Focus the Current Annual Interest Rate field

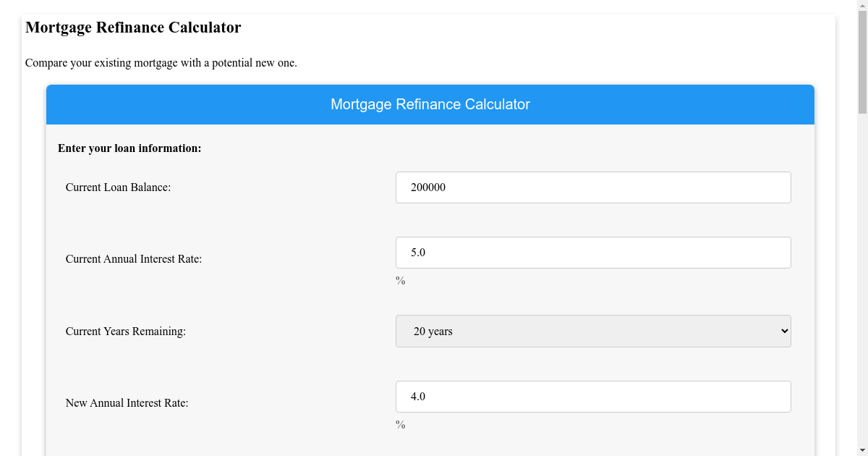pos(592,252)
